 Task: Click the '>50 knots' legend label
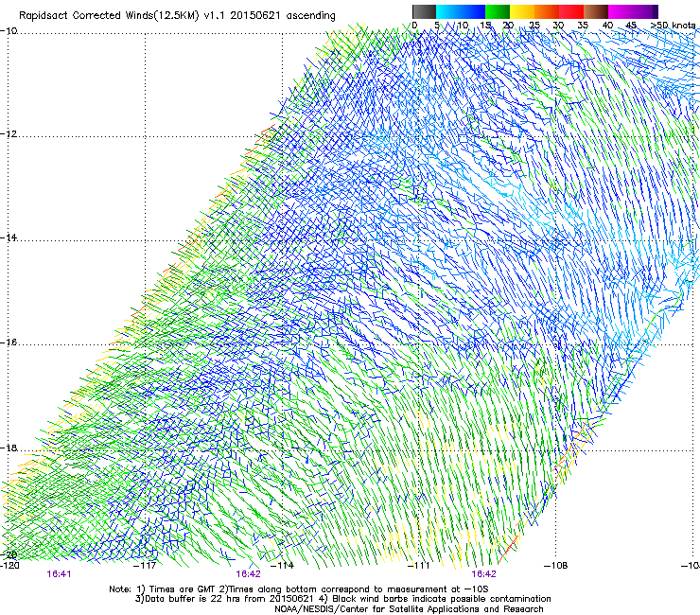673,26
